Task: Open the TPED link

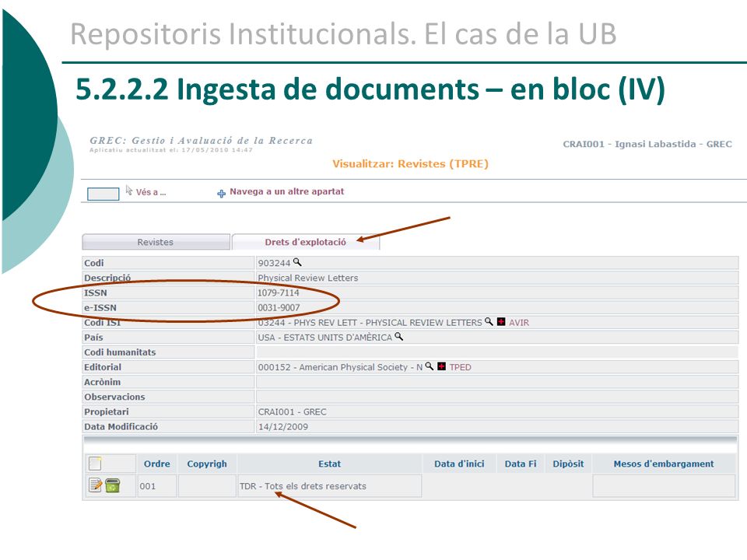Action: [460, 367]
